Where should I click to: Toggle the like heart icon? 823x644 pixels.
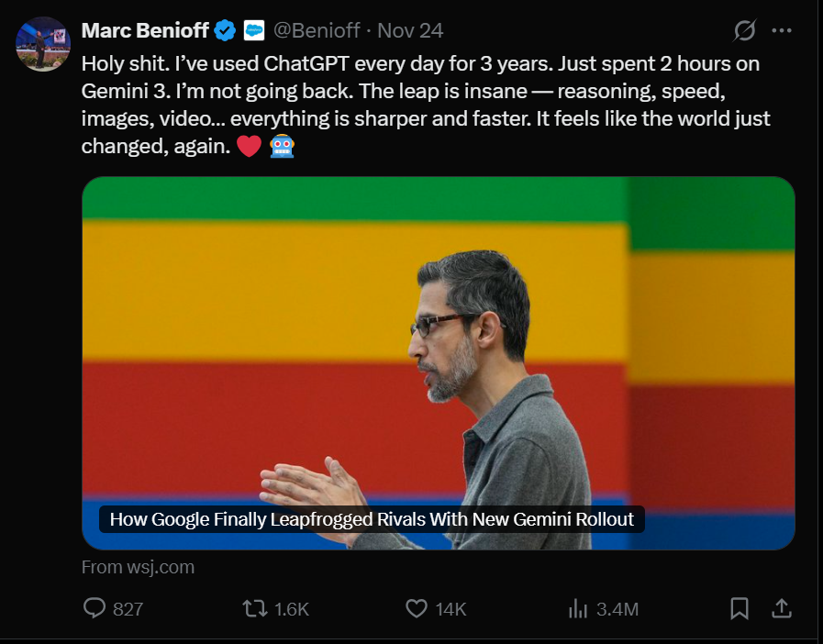(x=417, y=608)
